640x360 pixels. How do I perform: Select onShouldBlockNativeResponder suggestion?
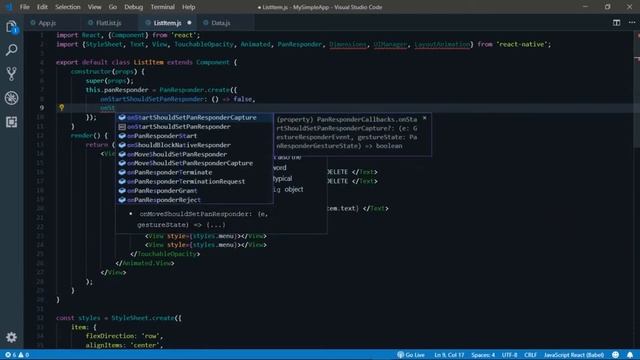194,145
